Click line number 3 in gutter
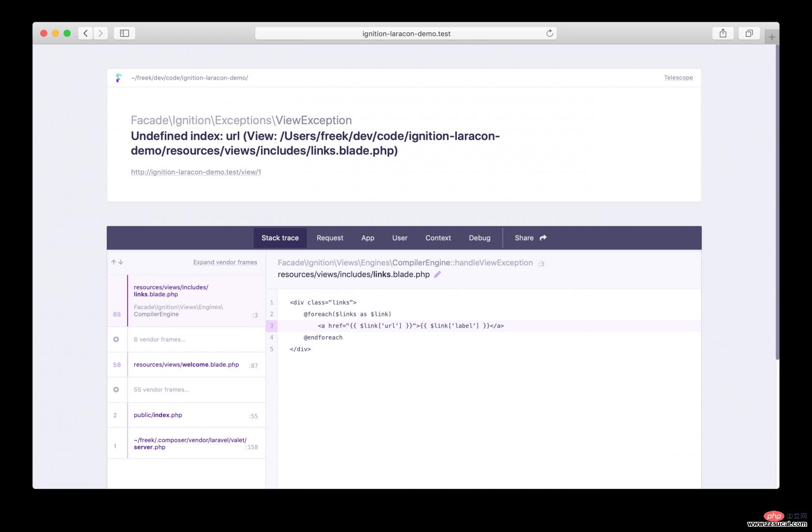This screenshot has height=532, width=812. (x=272, y=326)
